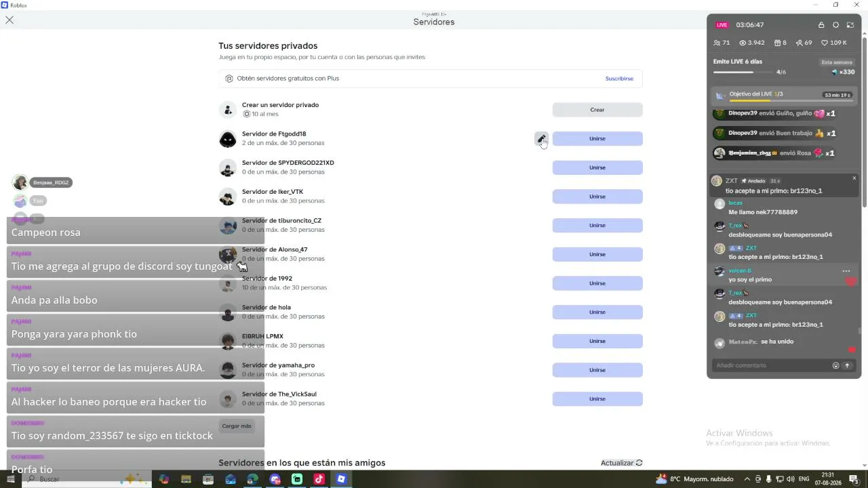
Task: Click the 'Campeon rosa' chat message
Action: tap(46, 232)
